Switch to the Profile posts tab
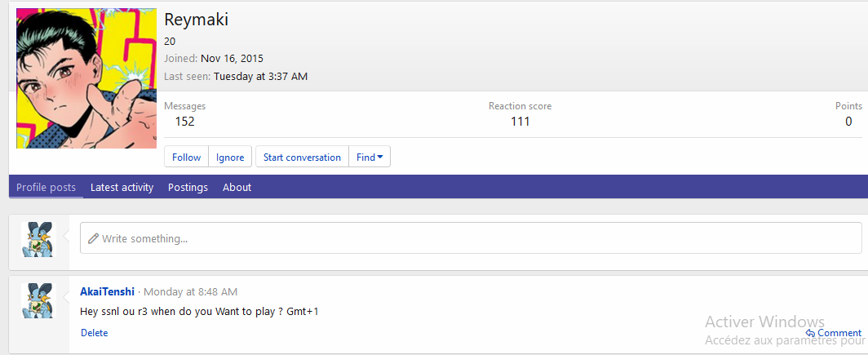Screen dimensions: 868x355 pos(46,187)
